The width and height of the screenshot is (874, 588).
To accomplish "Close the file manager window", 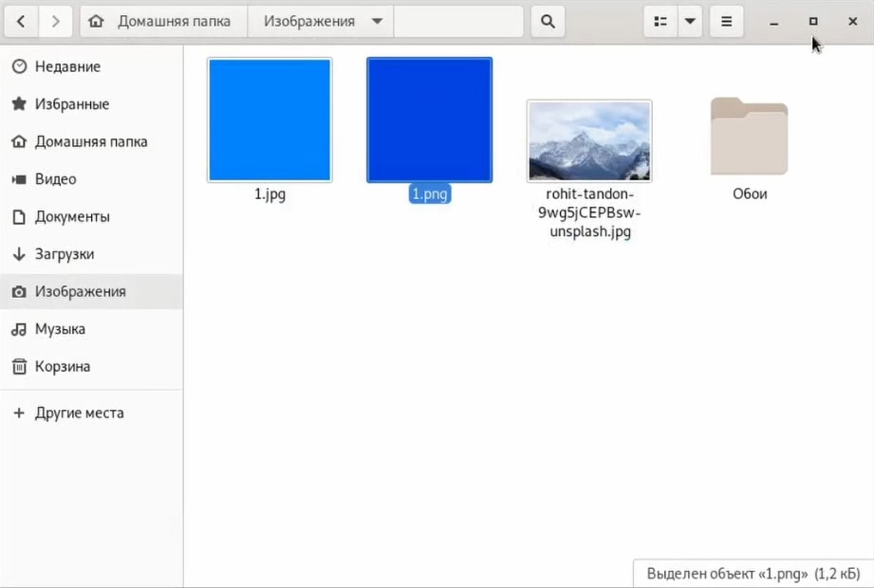I will [853, 22].
